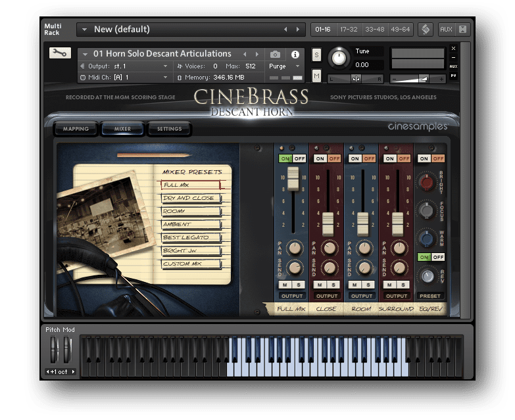Select the Full Mix mixer preset
This screenshot has height=420, width=515.
click(191, 185)
